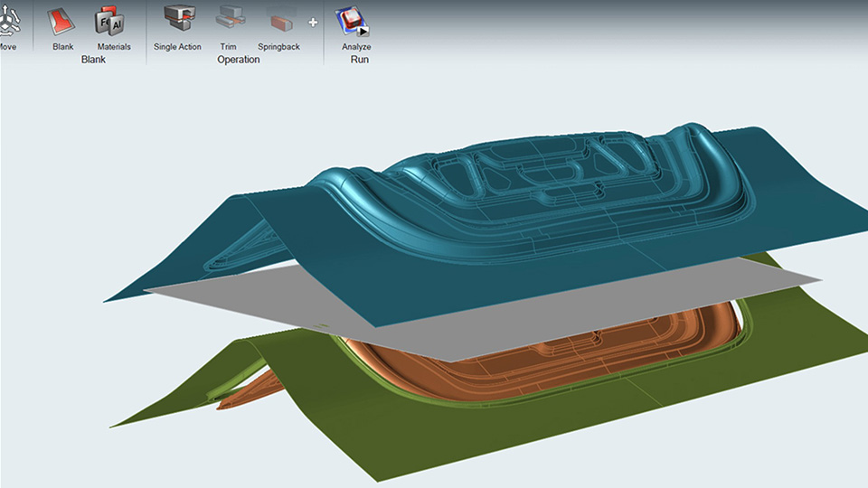This screenshot has height=488, width=868.
Task: Click the Single Action text label
Action: [177, 47]
